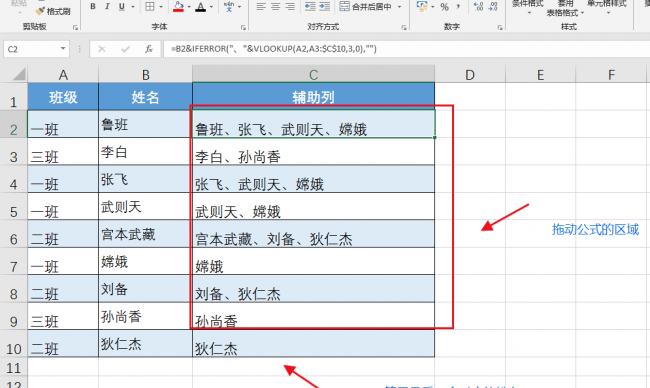This screenshot has height=388, width=650.
Task: Confirm formula entry with checkmark
Action: [125, 49]
